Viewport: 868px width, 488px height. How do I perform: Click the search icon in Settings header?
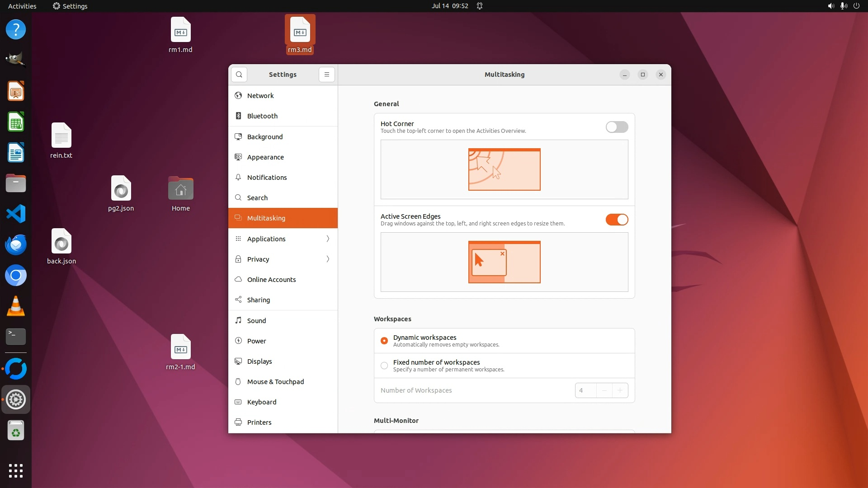pos(239,75)
